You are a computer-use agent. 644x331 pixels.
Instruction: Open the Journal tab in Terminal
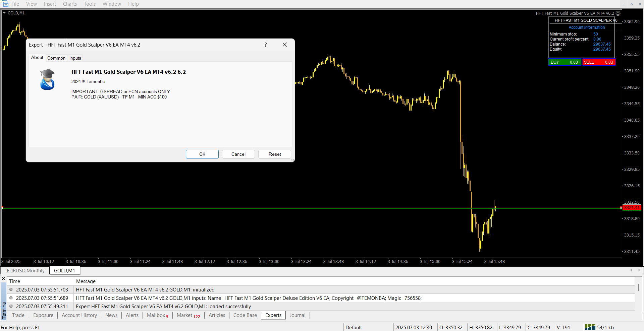[x=297, y=315]
